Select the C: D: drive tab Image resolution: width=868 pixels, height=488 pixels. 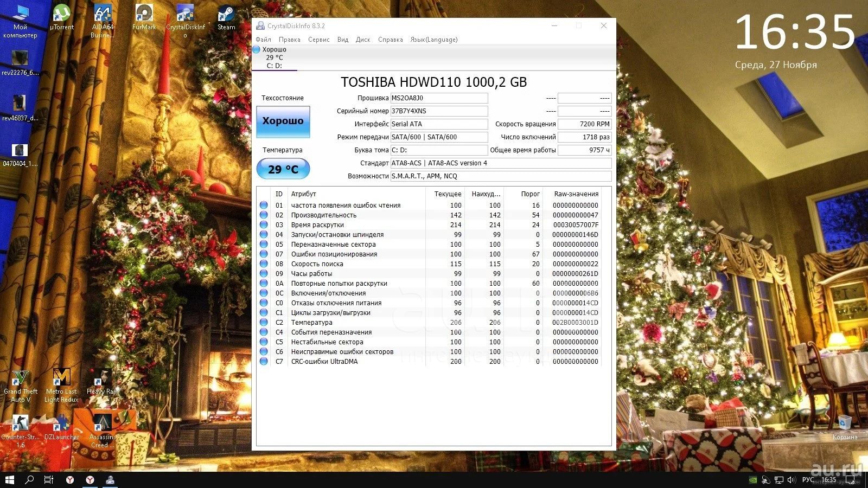click(x=275, y=57)
